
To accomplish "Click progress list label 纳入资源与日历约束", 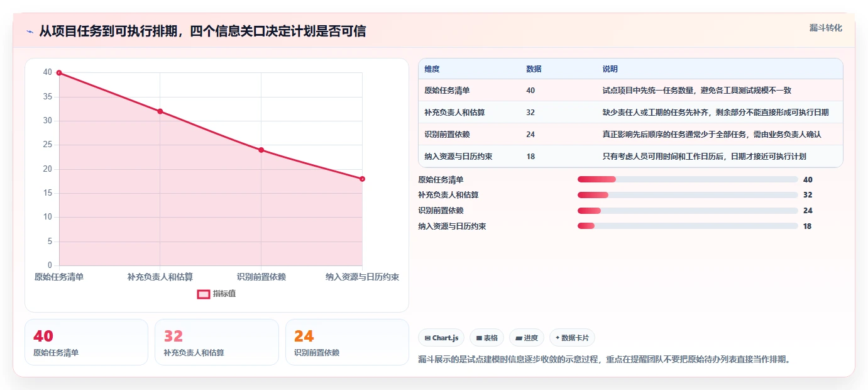I will [x=452, y=226].
